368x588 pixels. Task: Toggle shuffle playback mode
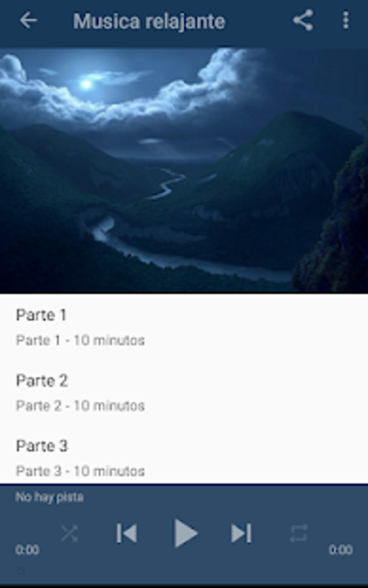pos(69,533)
